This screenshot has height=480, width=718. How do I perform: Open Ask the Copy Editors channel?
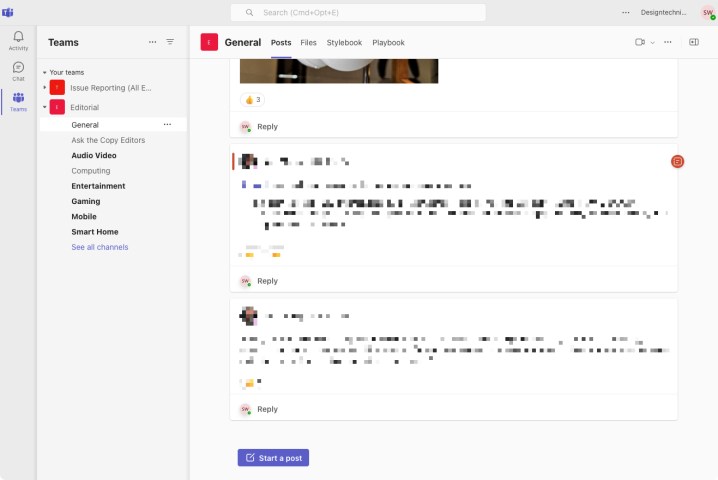[108, 140]
